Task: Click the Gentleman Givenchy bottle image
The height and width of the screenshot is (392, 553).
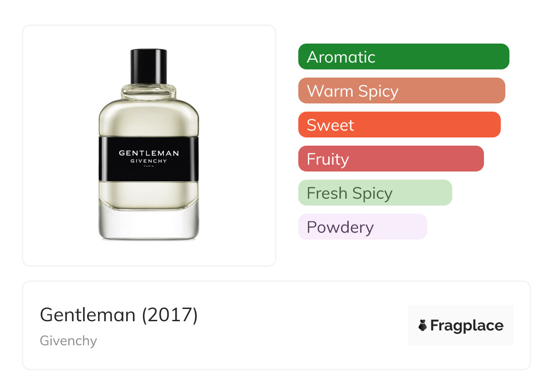Action: coord(149,144)
